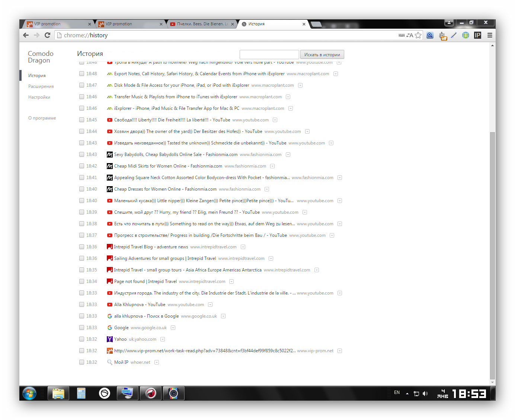515x420 pixels.
Task: Switch to the first VIP promotion tab
Action: [58, 24]
